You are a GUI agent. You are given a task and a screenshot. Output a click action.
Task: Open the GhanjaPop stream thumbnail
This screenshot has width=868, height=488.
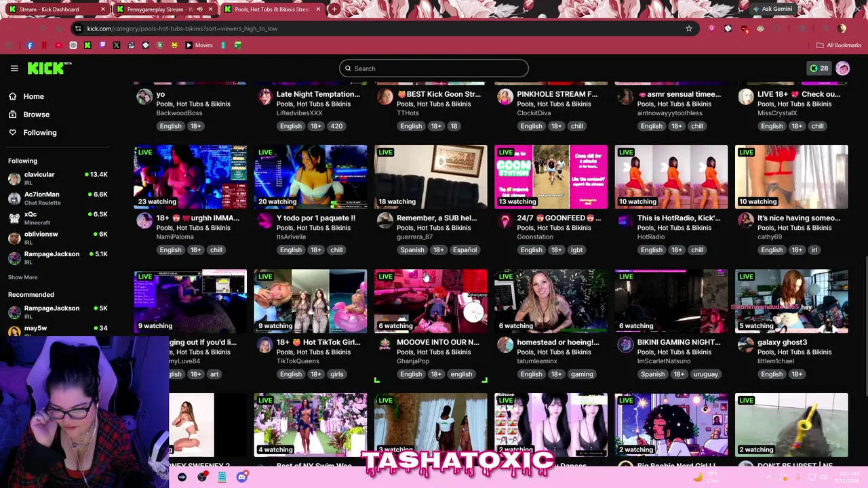[431, 301]
